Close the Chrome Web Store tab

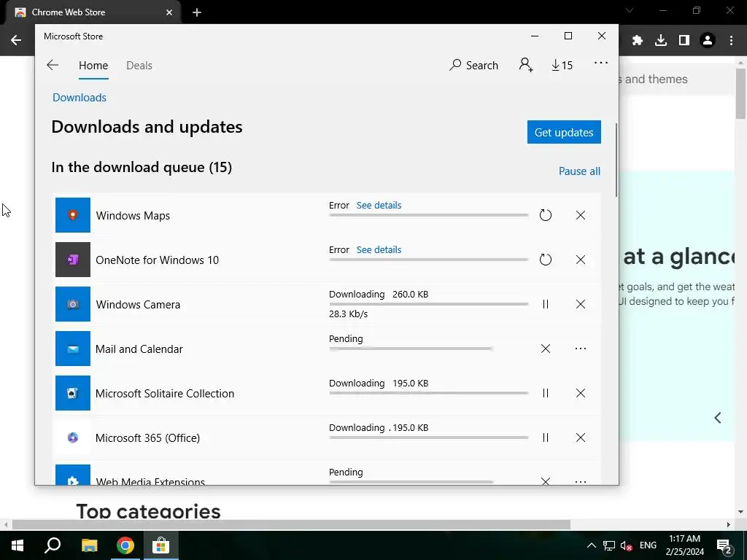[169, 12]
